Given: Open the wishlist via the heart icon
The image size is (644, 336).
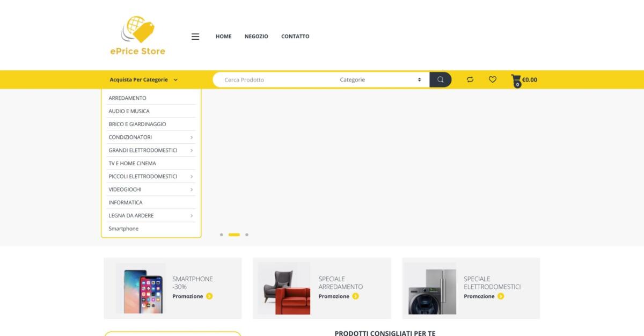Looking at the screenshot, I should point(492,79).
